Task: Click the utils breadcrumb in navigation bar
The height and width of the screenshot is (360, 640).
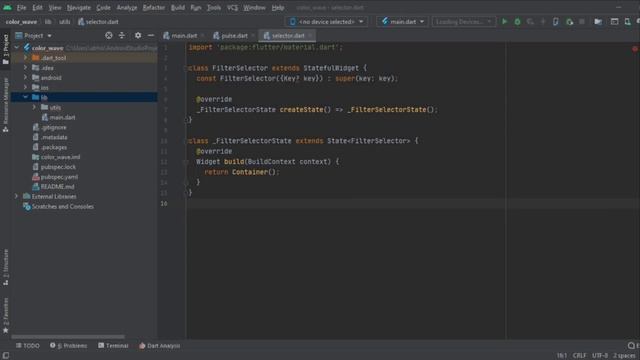Action: pyautogui.click(x=64, y=22)
